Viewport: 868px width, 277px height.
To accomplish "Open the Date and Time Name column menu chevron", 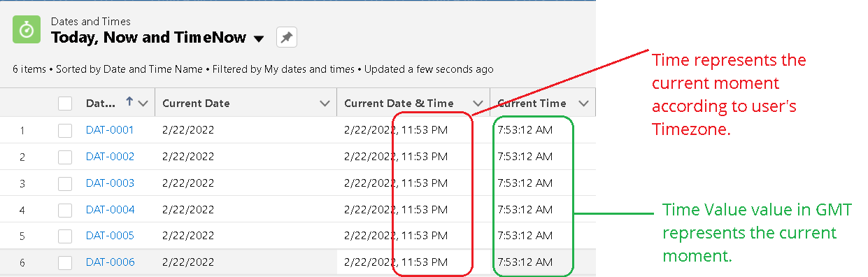I will tap(143, 104).
